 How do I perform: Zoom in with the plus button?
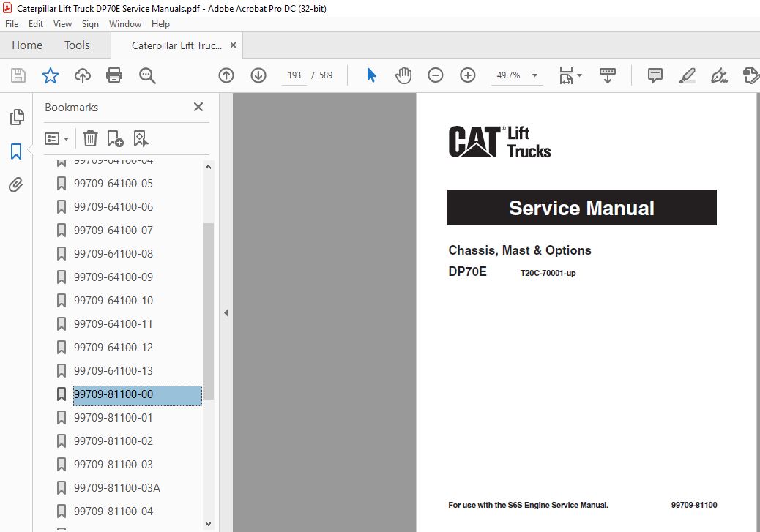point(468,75)
